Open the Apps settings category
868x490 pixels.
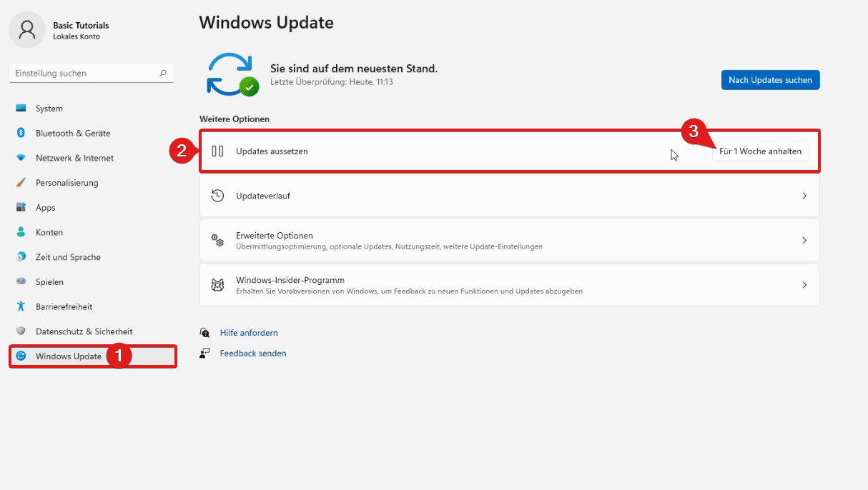(x=46, y=208)
